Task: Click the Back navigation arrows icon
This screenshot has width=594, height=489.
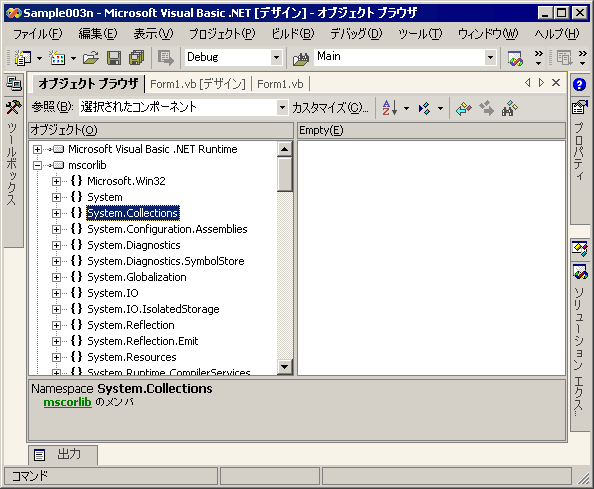Action: 464,109
